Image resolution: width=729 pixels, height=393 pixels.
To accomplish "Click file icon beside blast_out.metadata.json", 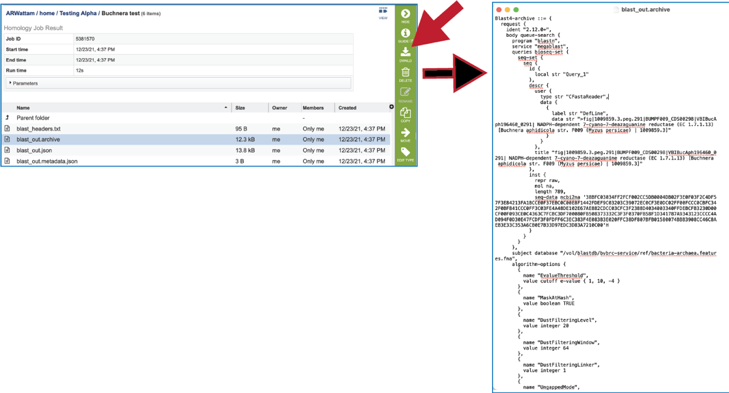I will (7, 161).
